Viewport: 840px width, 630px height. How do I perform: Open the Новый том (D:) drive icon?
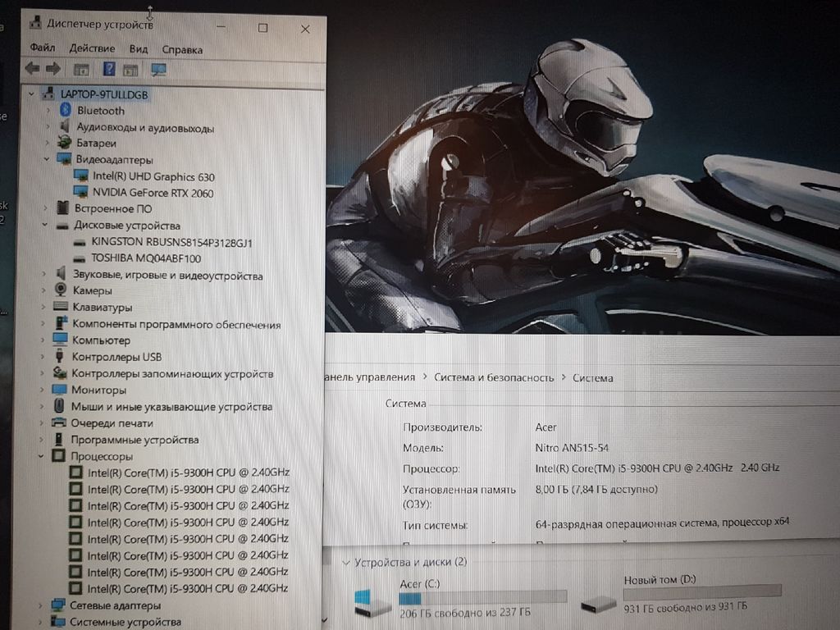tap(598, 604)
